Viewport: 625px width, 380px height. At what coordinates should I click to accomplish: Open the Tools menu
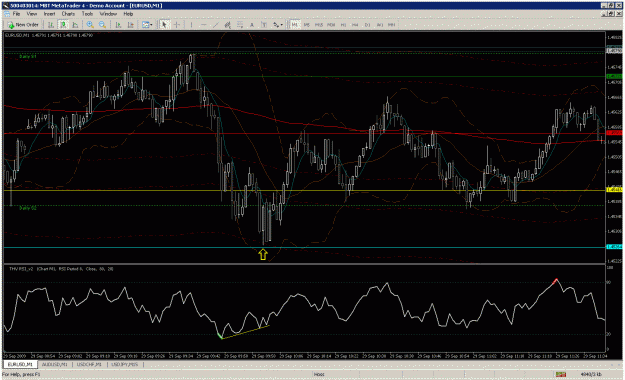pos(87,14)
